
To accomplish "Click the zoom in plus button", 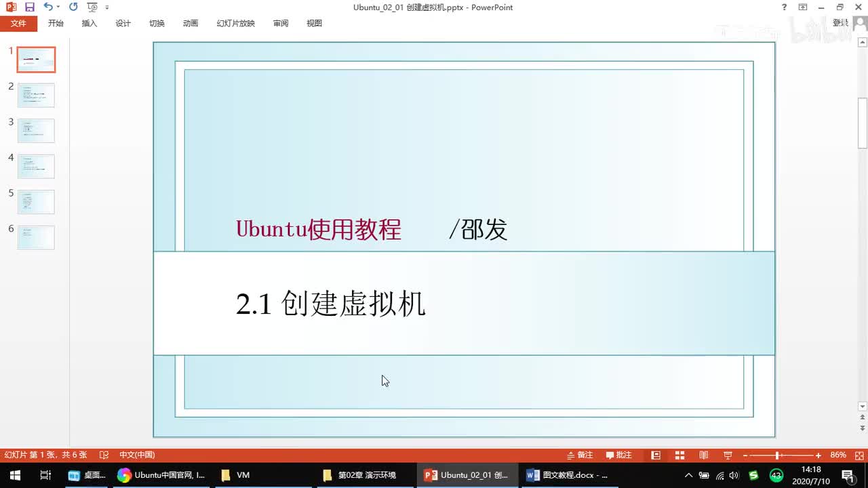I will pos(818,455).
